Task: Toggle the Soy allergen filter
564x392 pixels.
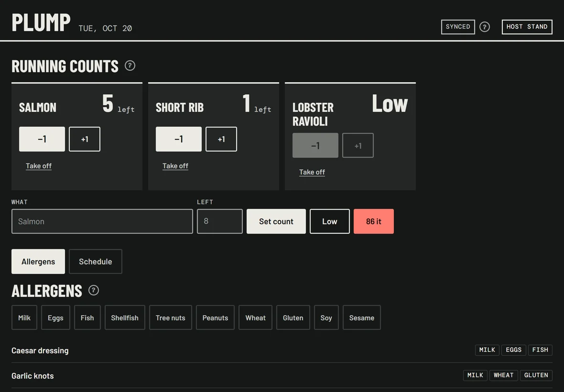Action: click(x=326, y=317)
